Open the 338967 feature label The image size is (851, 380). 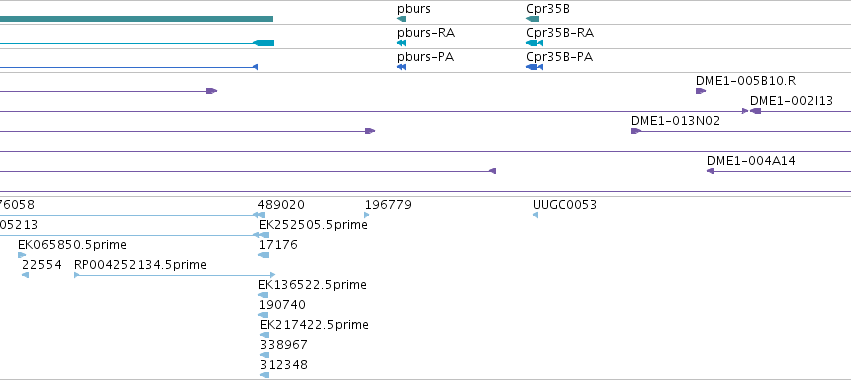point(283,345)
